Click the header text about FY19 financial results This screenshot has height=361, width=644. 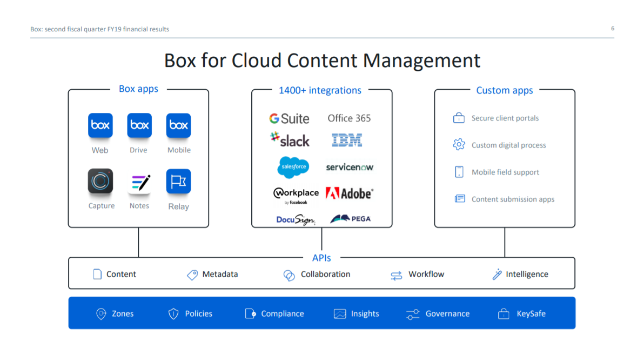pyautogui.click(x=100, y=29)
